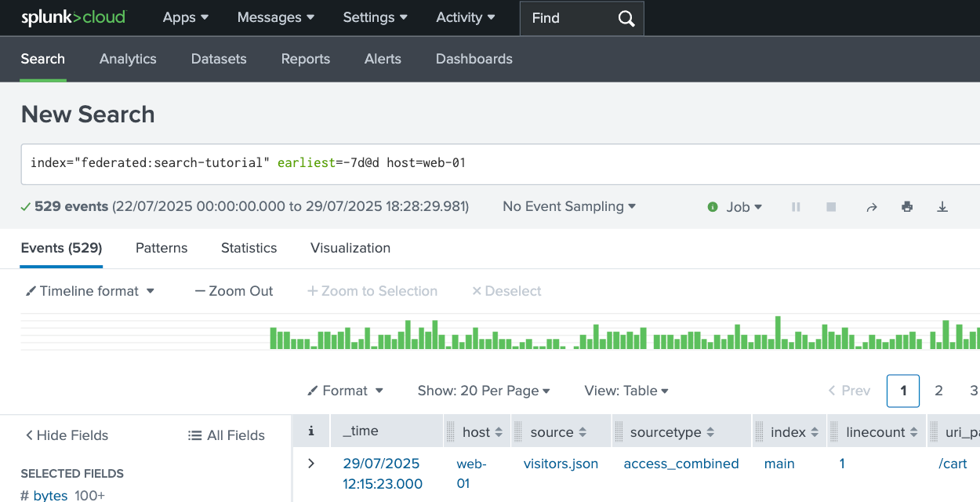Change View: Table setting
The width and height of the screenshot is (980, 502).
626,391
